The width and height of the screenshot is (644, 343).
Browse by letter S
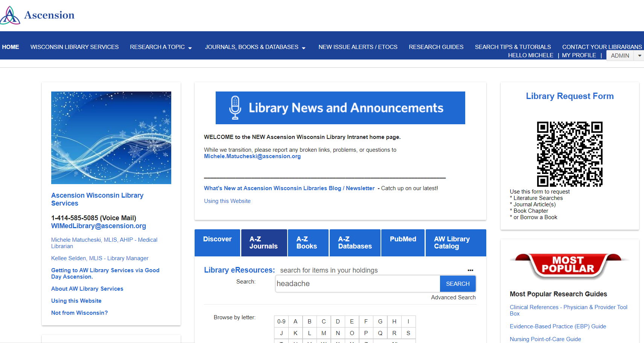(x=408, y=333)
